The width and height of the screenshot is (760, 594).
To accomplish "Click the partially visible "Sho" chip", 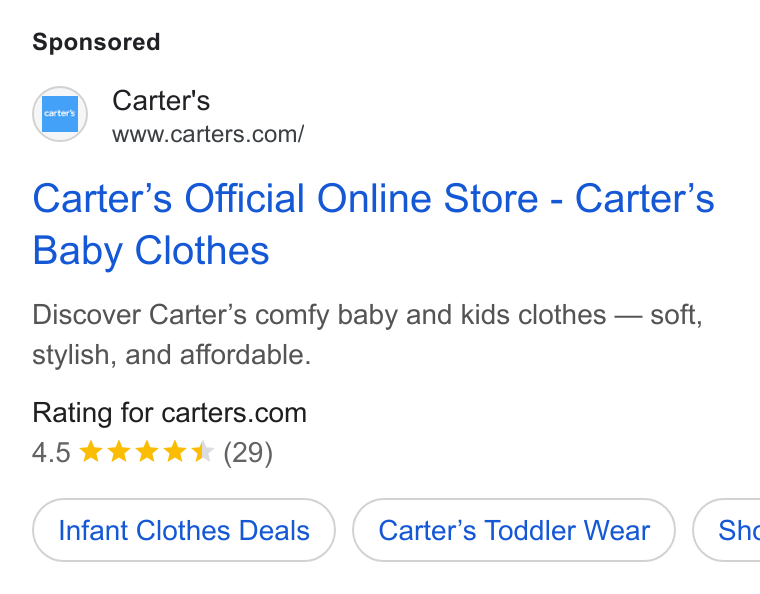I will pos(727,530).
